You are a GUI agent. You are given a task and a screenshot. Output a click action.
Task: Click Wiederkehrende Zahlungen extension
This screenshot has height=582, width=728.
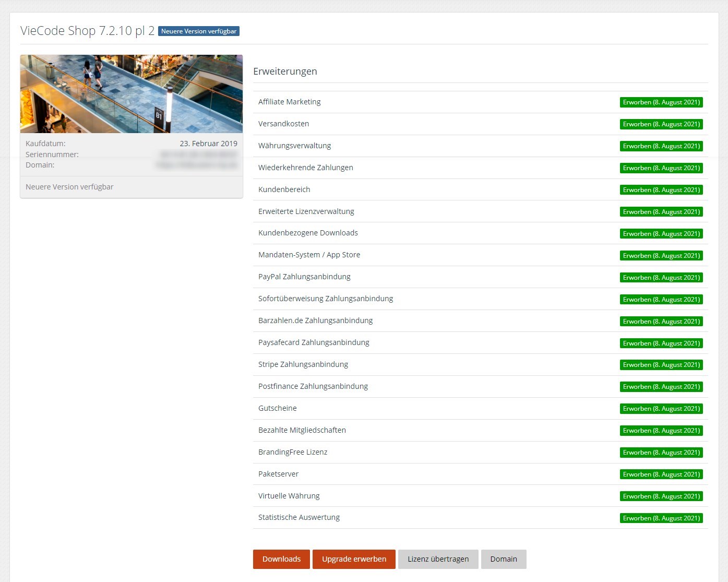[x=306, y=168]
